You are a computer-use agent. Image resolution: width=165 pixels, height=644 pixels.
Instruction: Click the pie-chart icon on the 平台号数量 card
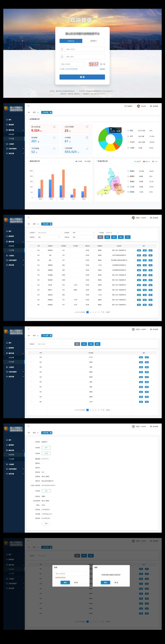(54, 149)
